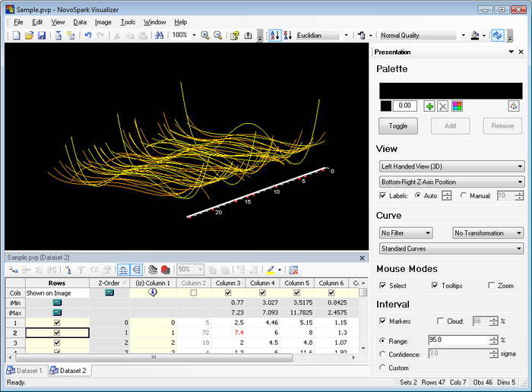The height and width of the screenshot is (392, 532).
Task: Enable the Zoom mouse mode checkbox
Action: click(x=491, y=286)
